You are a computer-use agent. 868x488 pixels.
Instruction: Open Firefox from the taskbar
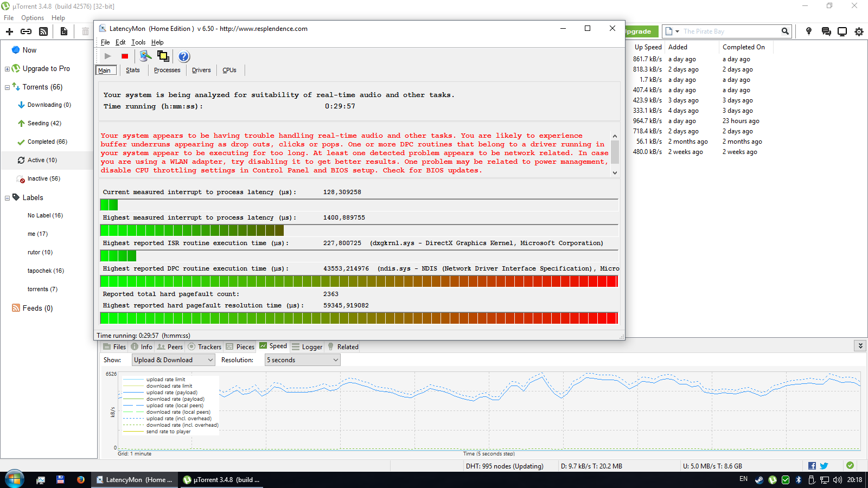pos(80,480)
